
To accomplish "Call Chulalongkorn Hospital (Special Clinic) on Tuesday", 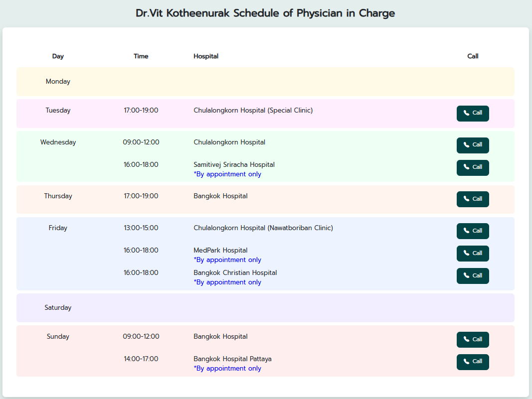I will pyautogui.click(x=473, y=113).
